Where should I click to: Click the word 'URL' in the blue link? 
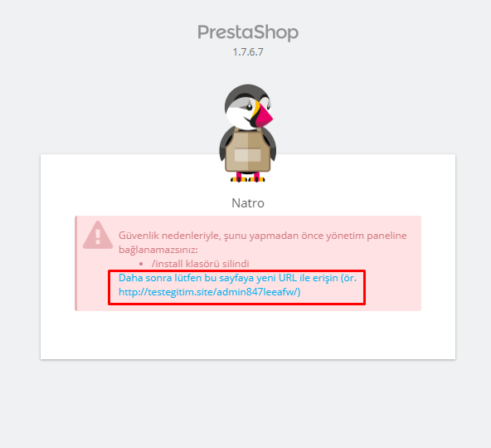point(288,278)
